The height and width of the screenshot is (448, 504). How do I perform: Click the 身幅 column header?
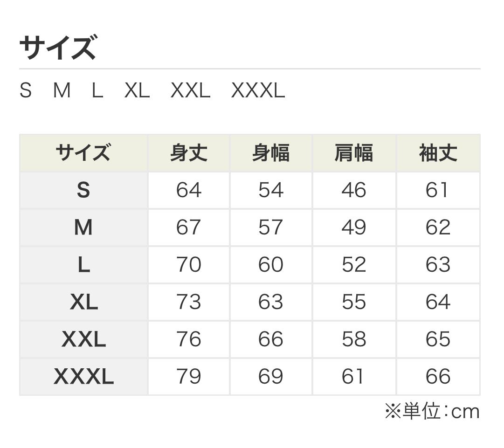click(271, 153)
